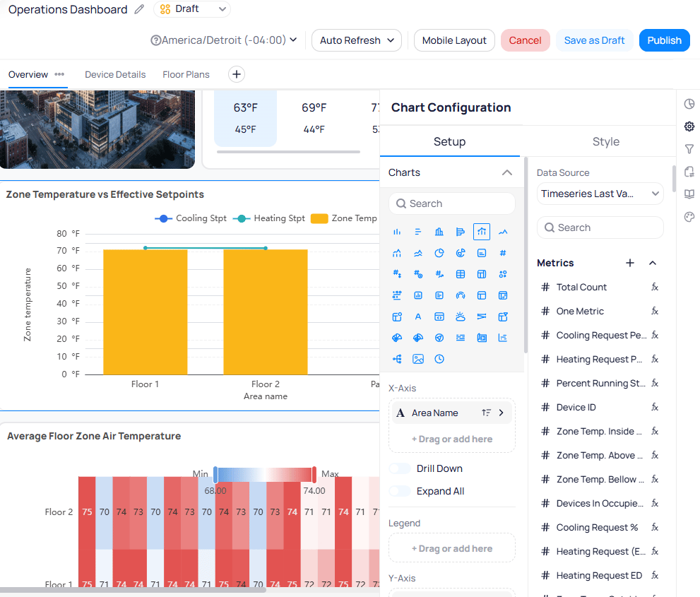Image resolution: width=700 pixels, height=597 pixels.
Task: Choose the compass direction chart icon
Action: [439, 338]
